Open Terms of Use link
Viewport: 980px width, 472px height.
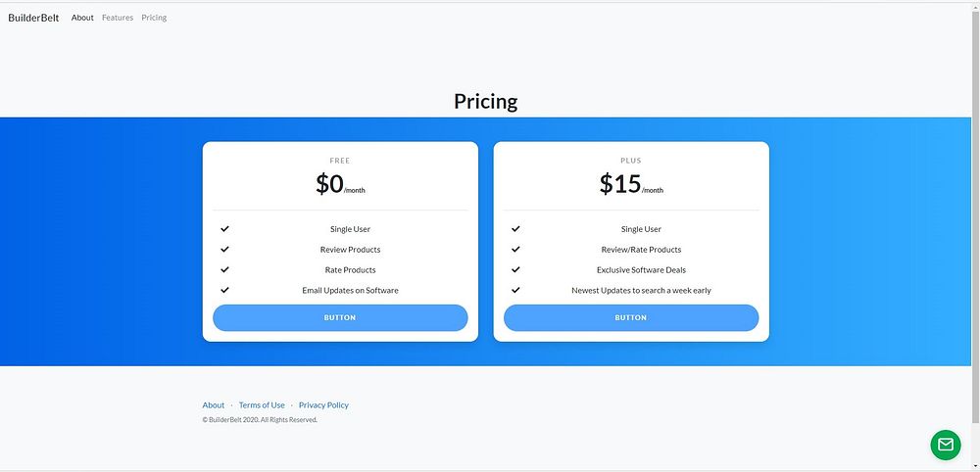[262, 404]
